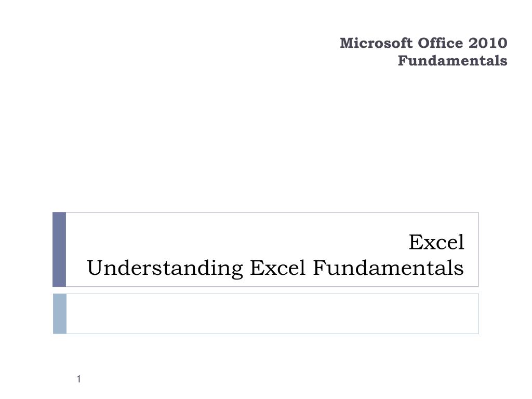Click "Fundamentals" on the header's second line
The width and height of the screenshot is (532, 399).
pos(453,61)
